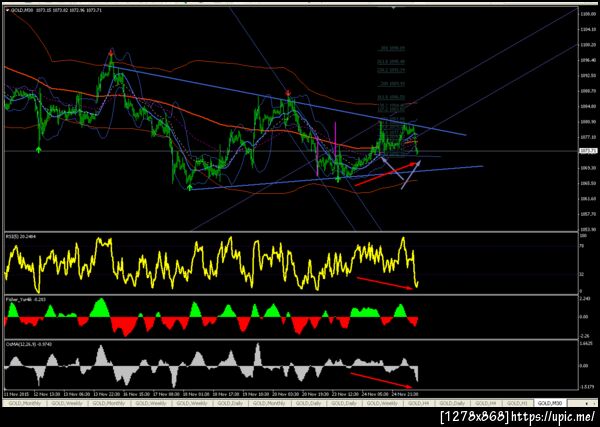This screenshot has width=600, height=427.
Task: Click the 1077.10 price level on the axis
Action: point(587,137)
